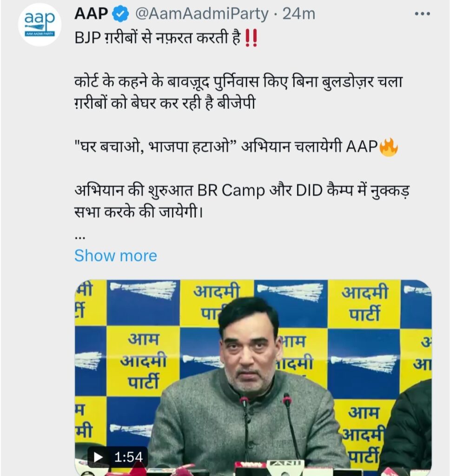
Task: Open the 24m timestamp link
Action: click(x=299, y=13)
